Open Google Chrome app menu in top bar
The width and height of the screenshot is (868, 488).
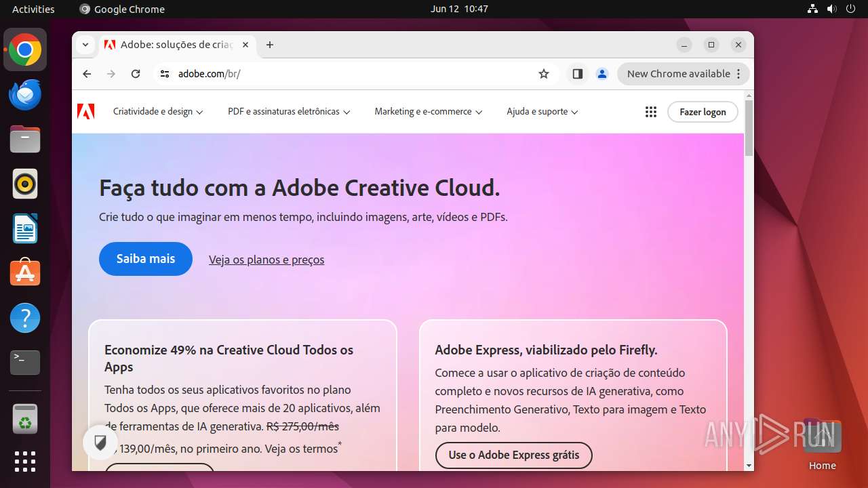coord(122,9)
